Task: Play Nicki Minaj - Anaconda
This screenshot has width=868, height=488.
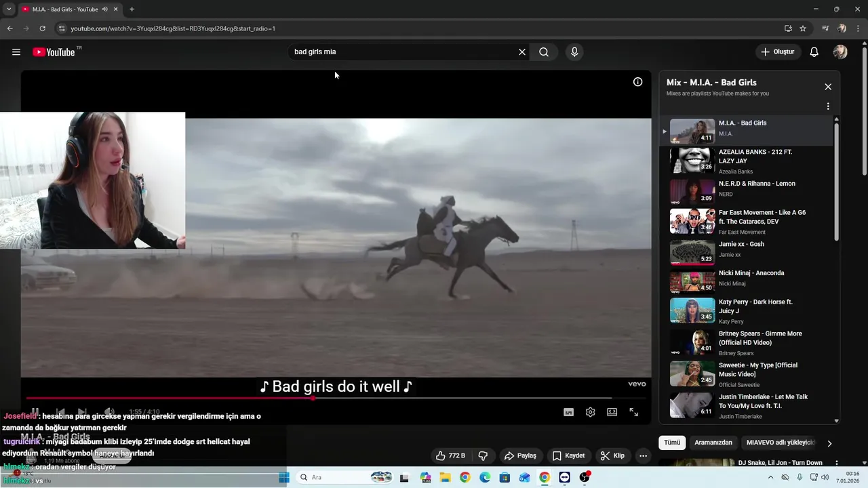Action: pos(747,282)
